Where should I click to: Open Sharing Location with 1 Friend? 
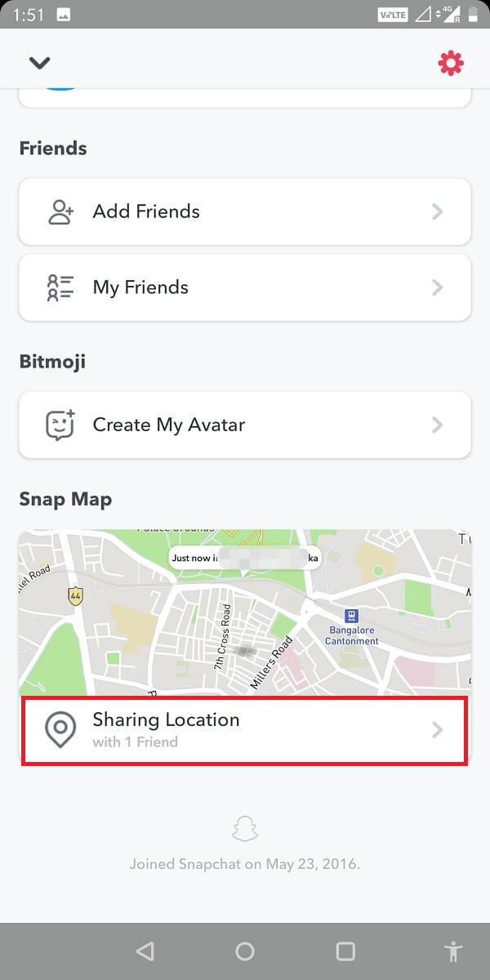click(x=244, y=728)
